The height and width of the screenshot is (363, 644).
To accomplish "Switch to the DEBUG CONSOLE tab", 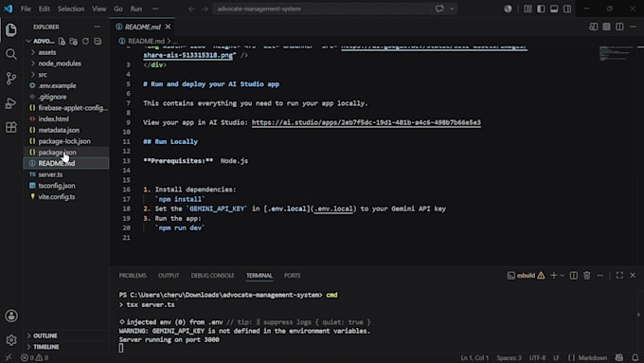I will point(212,276).
